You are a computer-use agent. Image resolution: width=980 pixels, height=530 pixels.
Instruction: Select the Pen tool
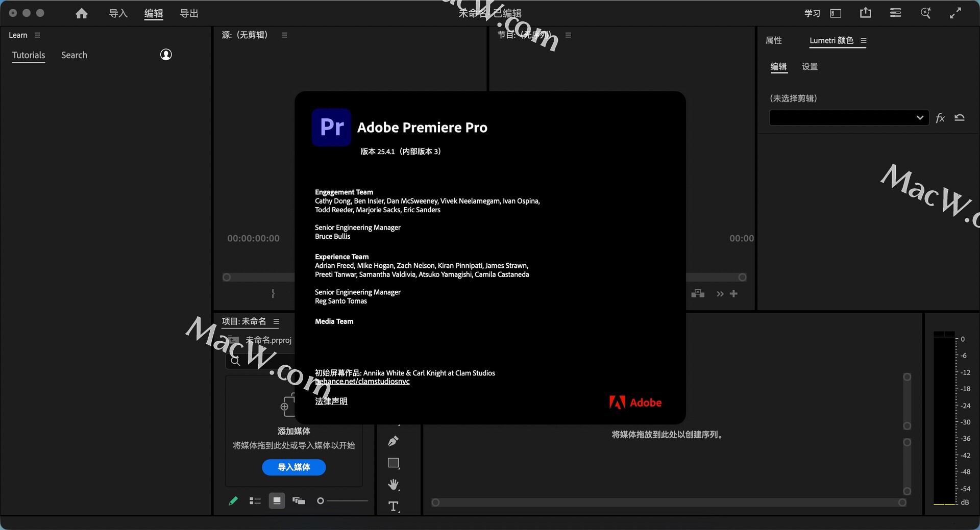393,441
